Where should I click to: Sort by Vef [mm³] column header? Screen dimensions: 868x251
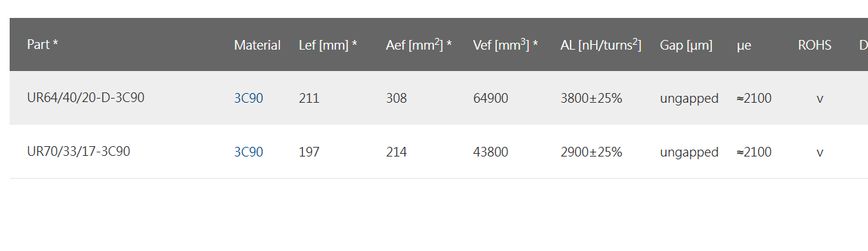coord(506,45)
